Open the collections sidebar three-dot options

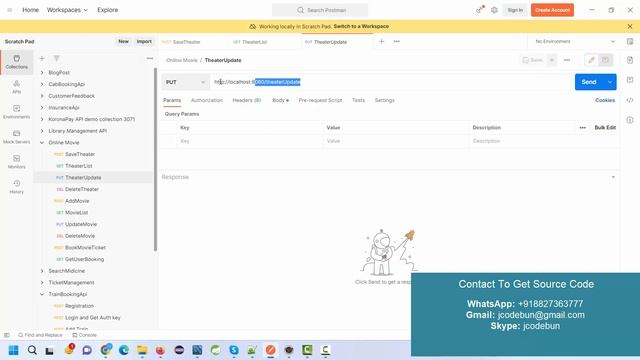point(150,58)
